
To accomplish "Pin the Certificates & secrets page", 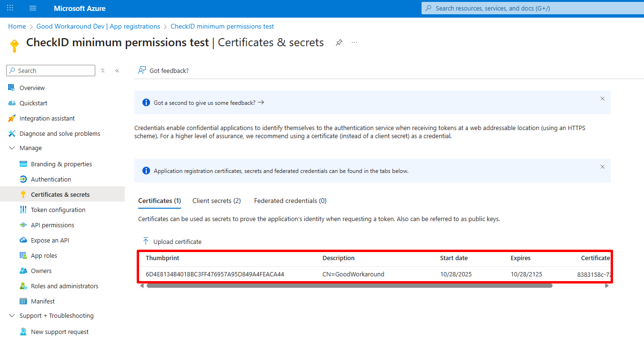I will point(339,42).
